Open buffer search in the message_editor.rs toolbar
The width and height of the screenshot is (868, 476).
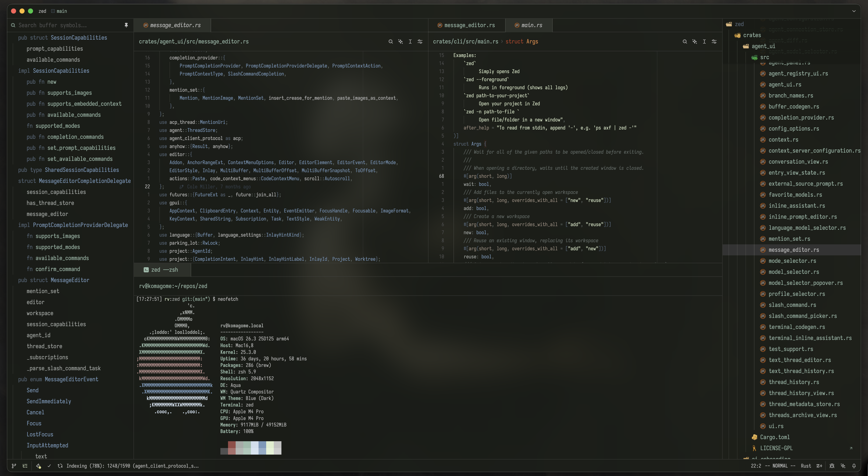[x=391, y=42]
